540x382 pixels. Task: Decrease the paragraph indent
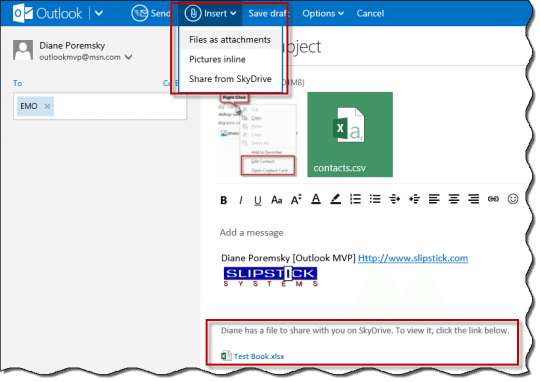[x=395, y=199]
